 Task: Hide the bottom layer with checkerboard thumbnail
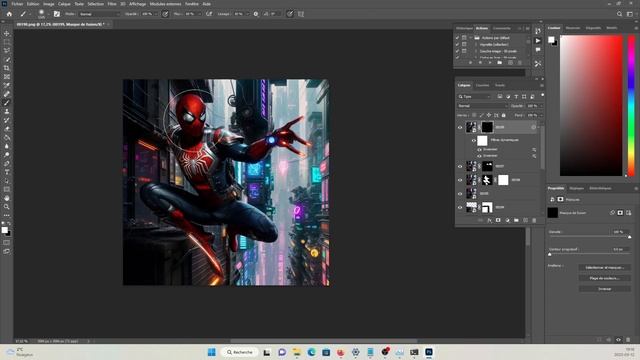460,207
